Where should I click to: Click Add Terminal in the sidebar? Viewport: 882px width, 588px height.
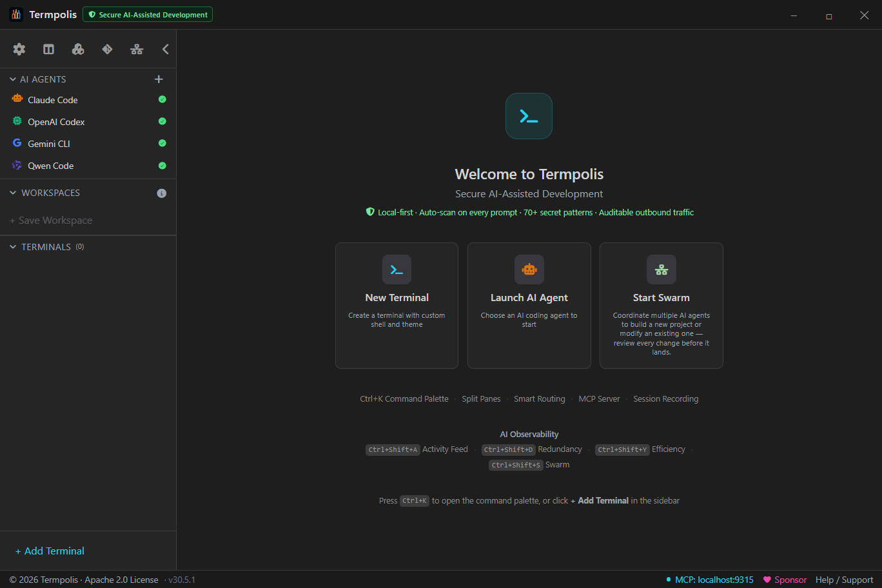point(50,551)
